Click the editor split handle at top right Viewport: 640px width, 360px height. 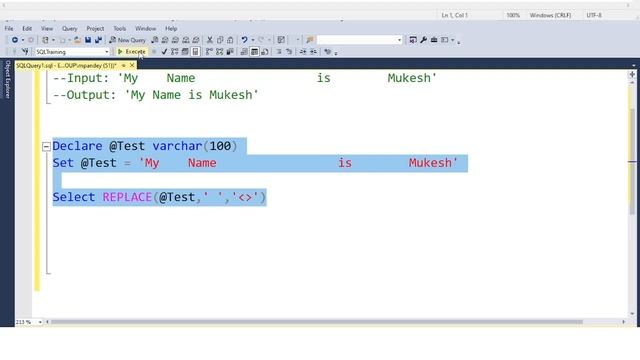click(x=632, y=74)
